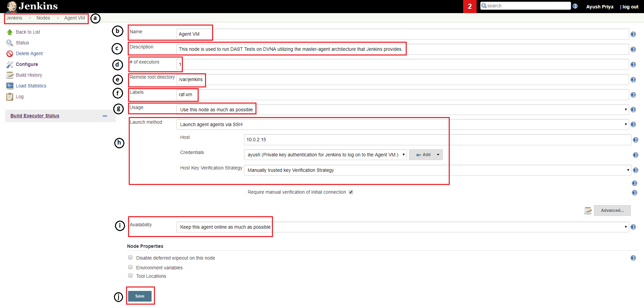The image size is (644, 307).
Task: Enable Disable deferred wipeout on this node
Action: coord(130,257)
